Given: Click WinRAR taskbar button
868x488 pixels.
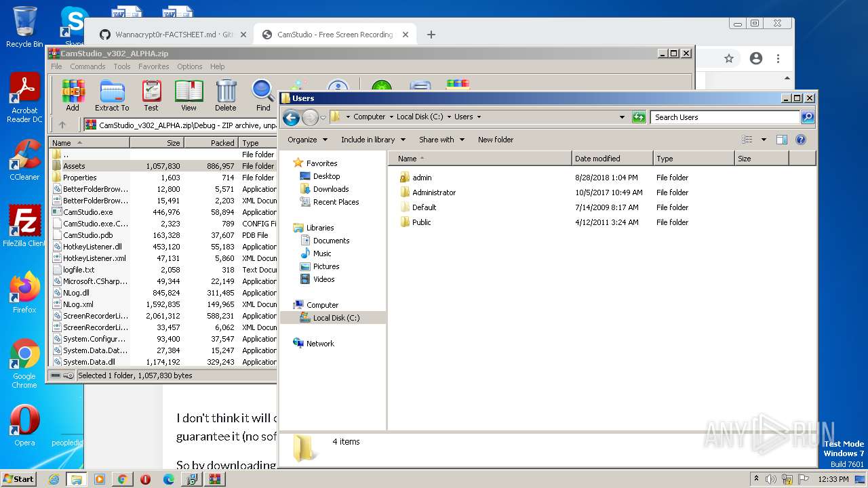Looking at the screenshot, I should (215, 479).
